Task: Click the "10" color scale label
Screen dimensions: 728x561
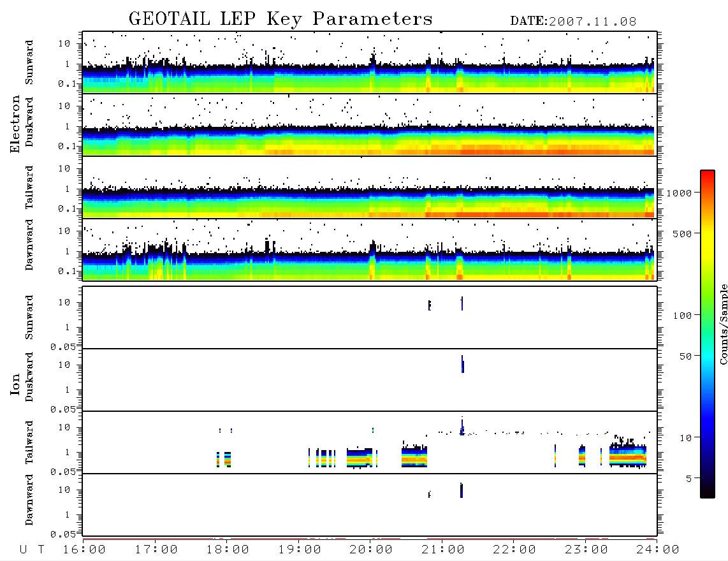Action: click(685, 438)
